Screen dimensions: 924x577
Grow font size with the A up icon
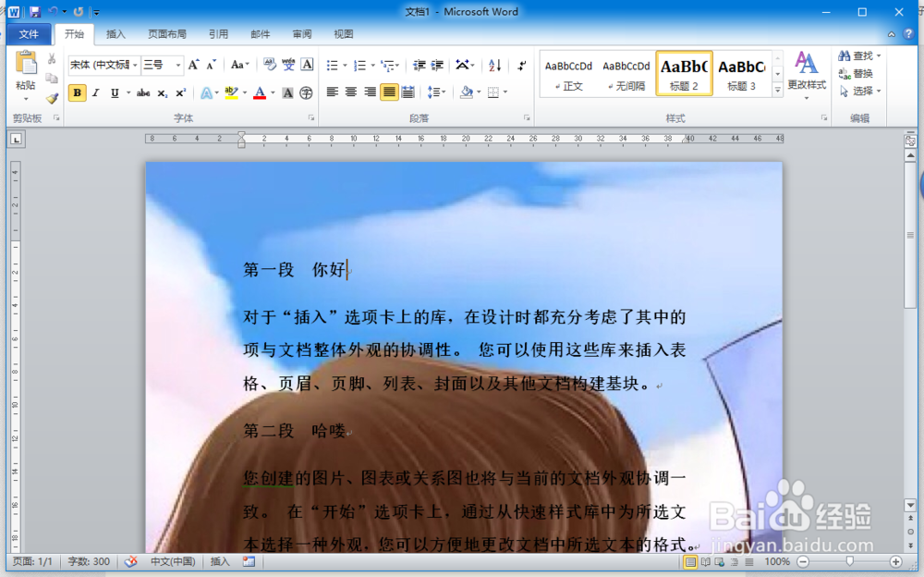tap(193, 65)
